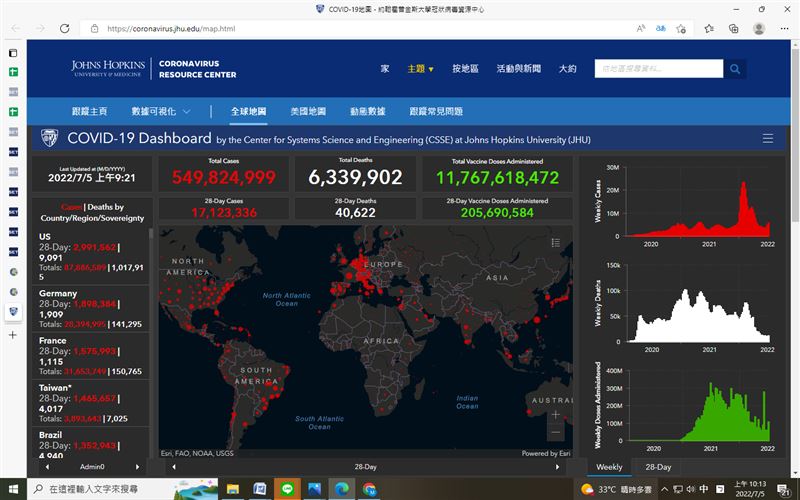Click the JHU shield logo beside COVID-19 Dashboard
This screenshot has height=500, width=800.
pyautogui.click(x=49, y=138)
